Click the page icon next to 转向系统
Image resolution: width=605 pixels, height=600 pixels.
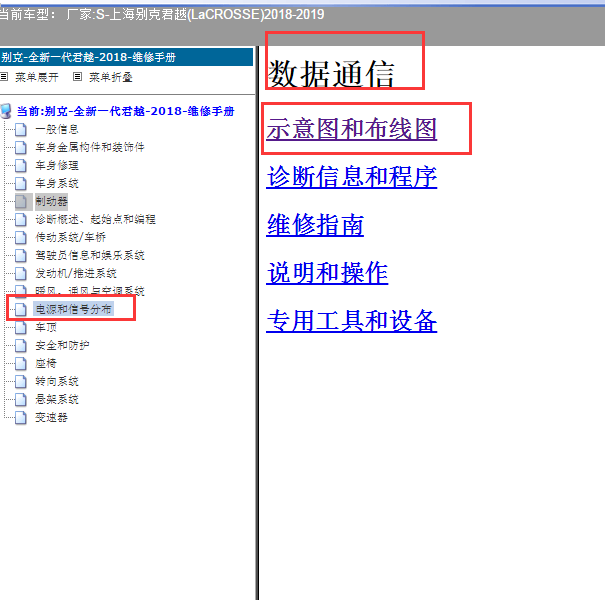point(21,382)
